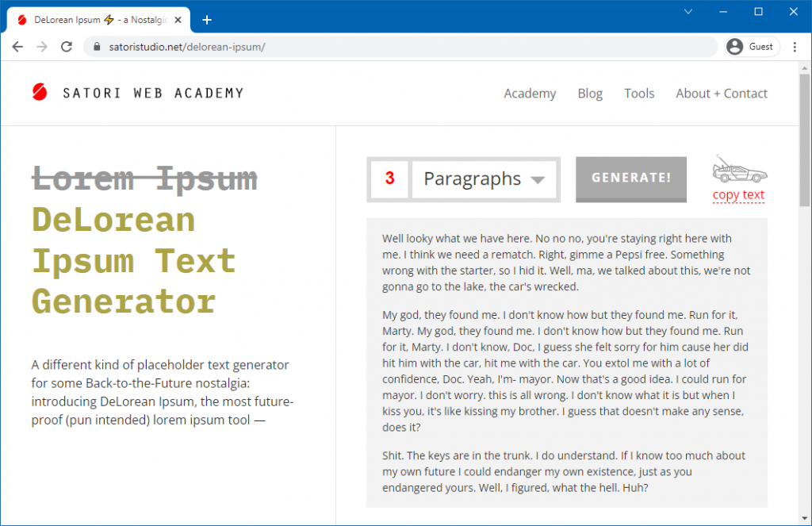Click the copy text link
Image resolution: width=812 pixels, height=526 pixels.
pos(738,194)
